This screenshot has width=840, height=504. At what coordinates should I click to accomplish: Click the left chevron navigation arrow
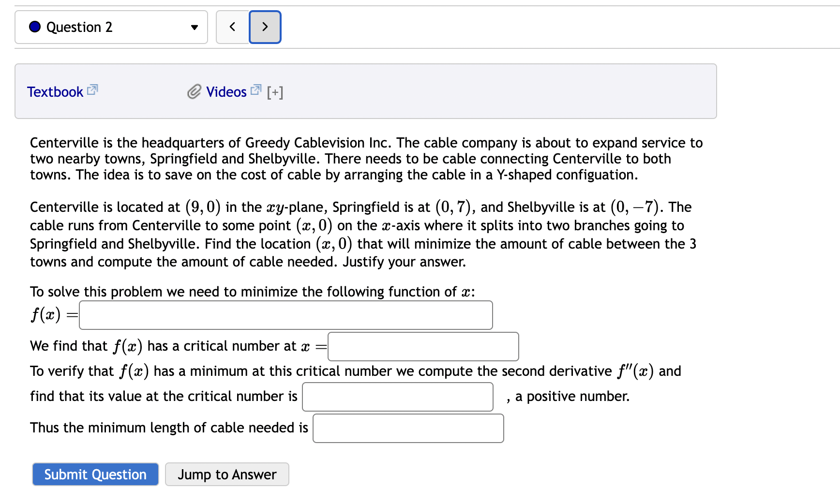point(232,27)
